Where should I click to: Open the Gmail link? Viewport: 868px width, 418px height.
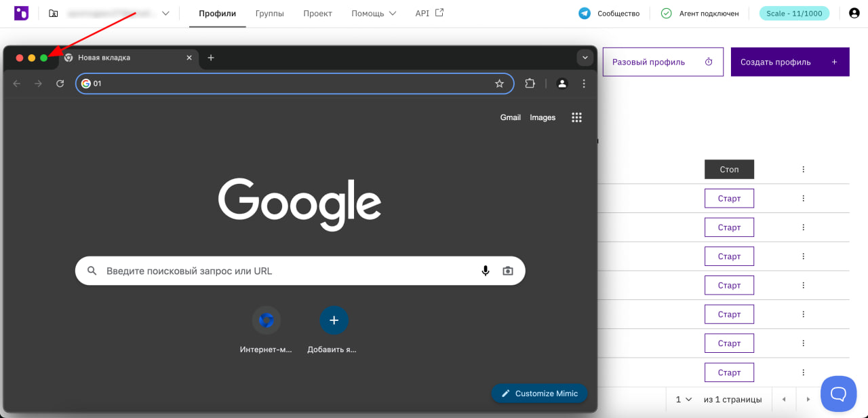click(x=511, y=117)
